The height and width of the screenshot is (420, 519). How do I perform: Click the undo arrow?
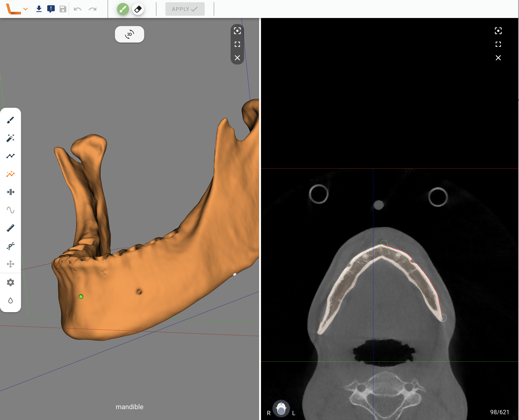click(77, 9)
